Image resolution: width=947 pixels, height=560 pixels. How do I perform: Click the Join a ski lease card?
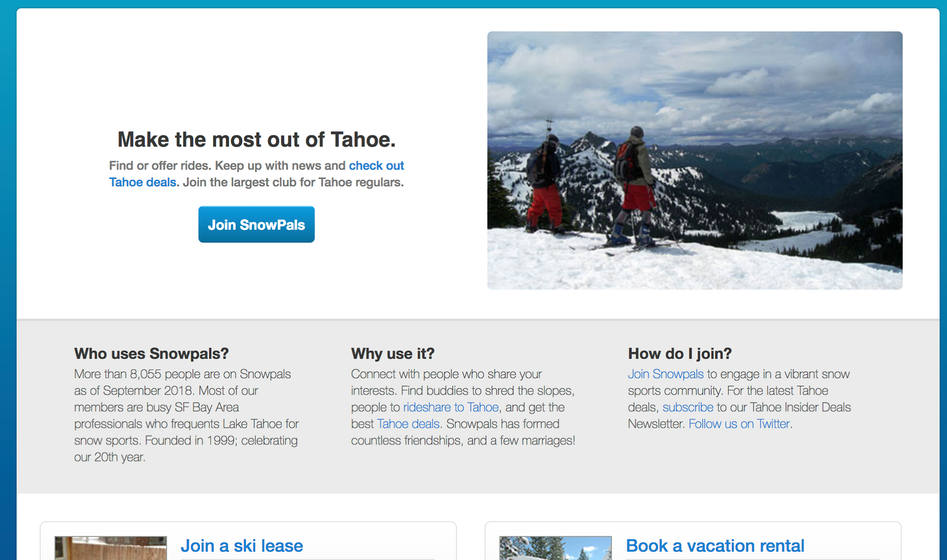[x=248, y=541]
